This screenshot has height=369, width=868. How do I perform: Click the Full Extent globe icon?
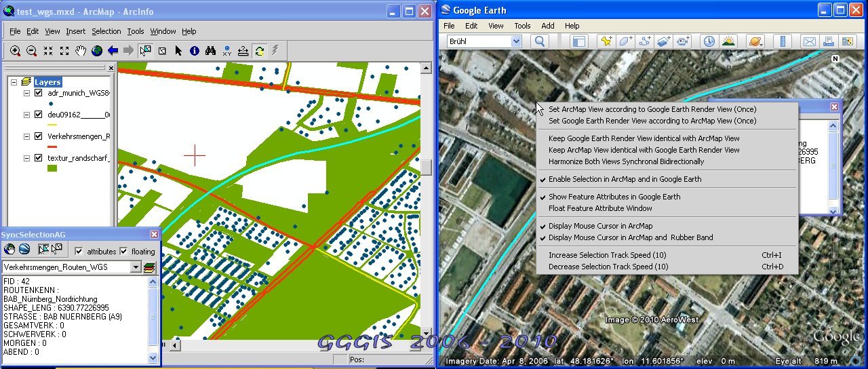tap(97, 51)
